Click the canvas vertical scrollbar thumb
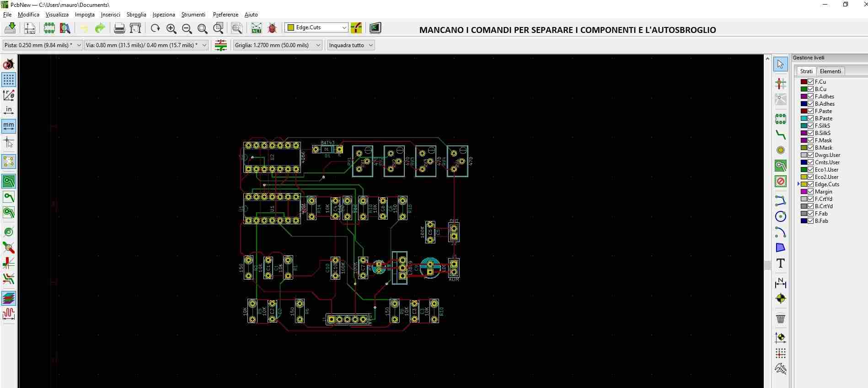This screenshot has width=868, height=388. click(x=767, y=265)
